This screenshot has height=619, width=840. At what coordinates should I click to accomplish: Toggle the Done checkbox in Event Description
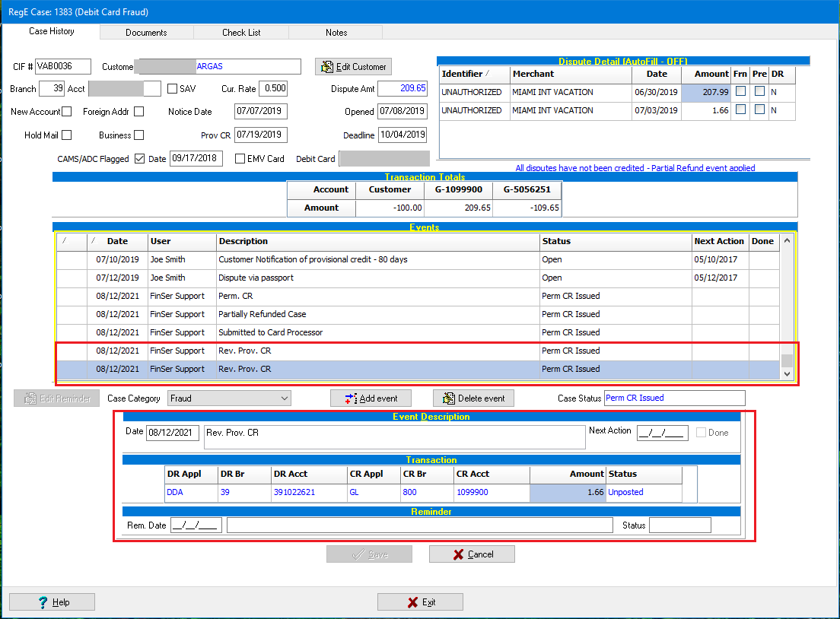tap(701, 433)
